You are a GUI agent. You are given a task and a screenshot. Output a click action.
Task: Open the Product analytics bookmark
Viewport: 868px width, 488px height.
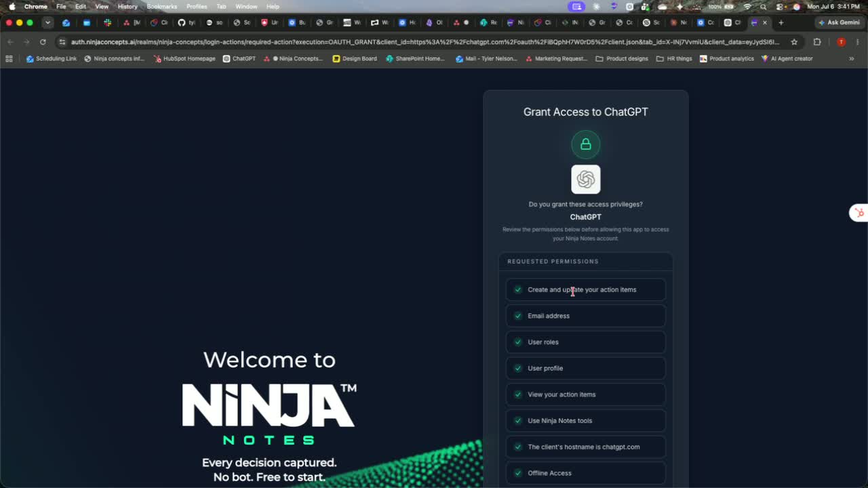pyautogui.click(x=726, y=59)
